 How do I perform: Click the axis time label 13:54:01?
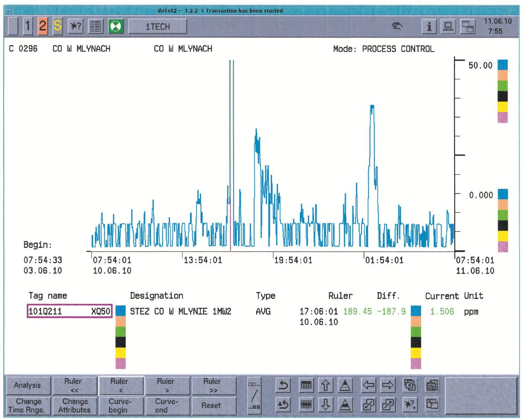coord(203,260)
